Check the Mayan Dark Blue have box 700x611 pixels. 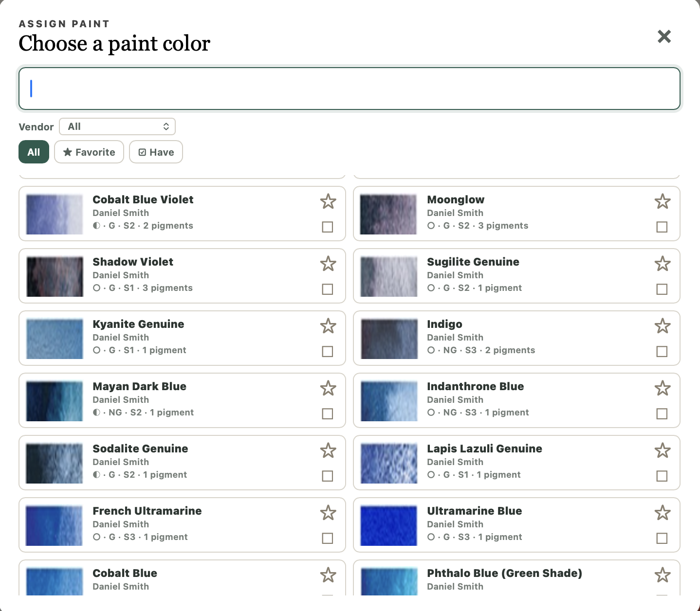pyautogui.click(x=328, y=413)
